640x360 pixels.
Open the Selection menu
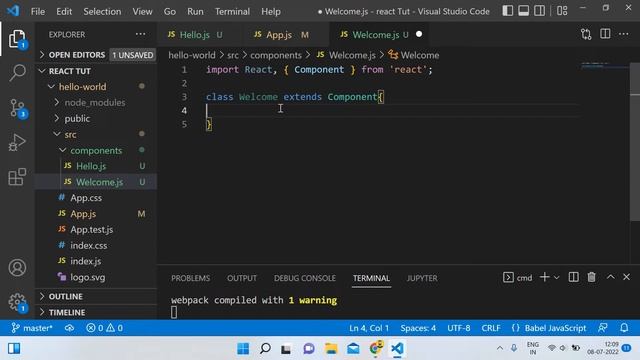click(102, 11)
